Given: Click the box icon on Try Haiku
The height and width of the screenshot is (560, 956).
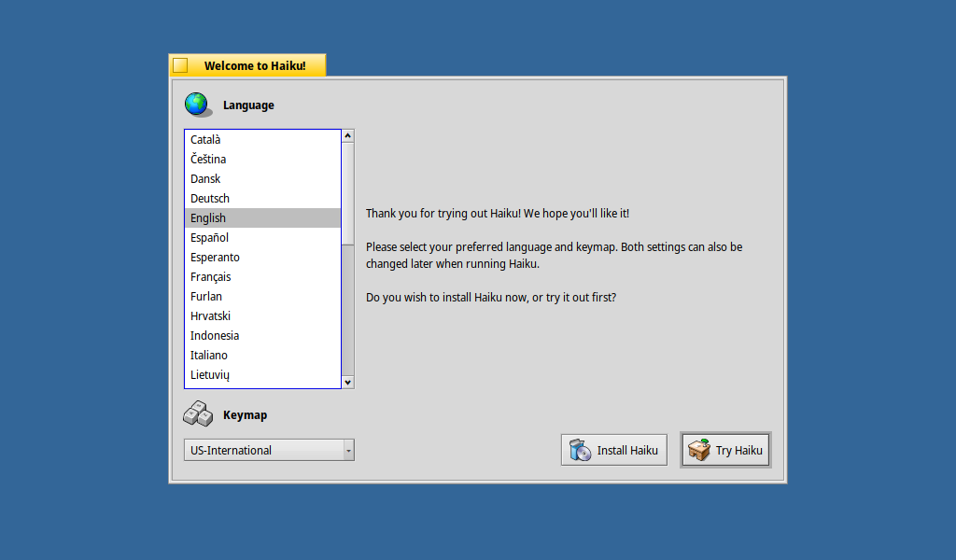Looking at the screenshot, I should click(698, 450).
